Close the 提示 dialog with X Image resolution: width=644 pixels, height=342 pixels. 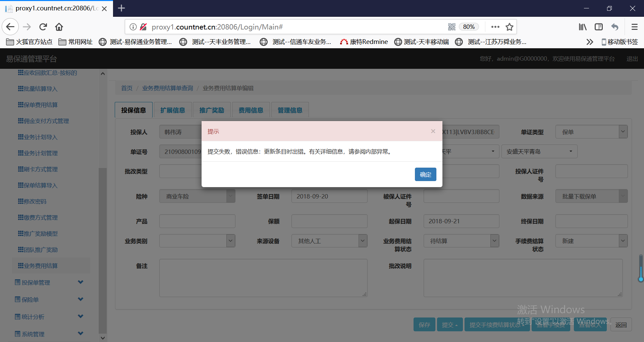click(433, 131)
